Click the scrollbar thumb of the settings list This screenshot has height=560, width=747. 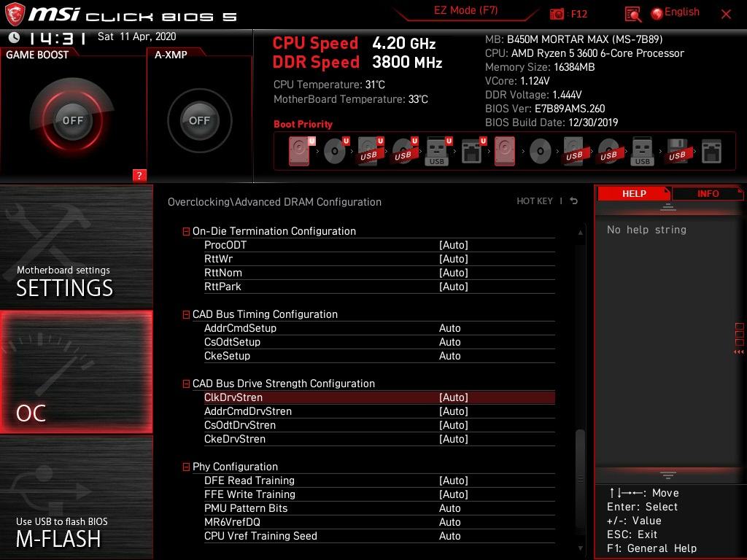tap(580, 478)
